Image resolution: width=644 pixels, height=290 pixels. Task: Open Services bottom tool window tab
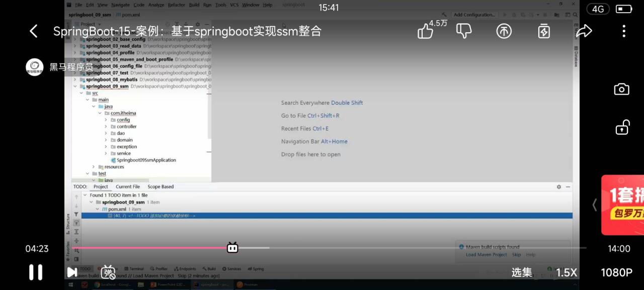231,269
